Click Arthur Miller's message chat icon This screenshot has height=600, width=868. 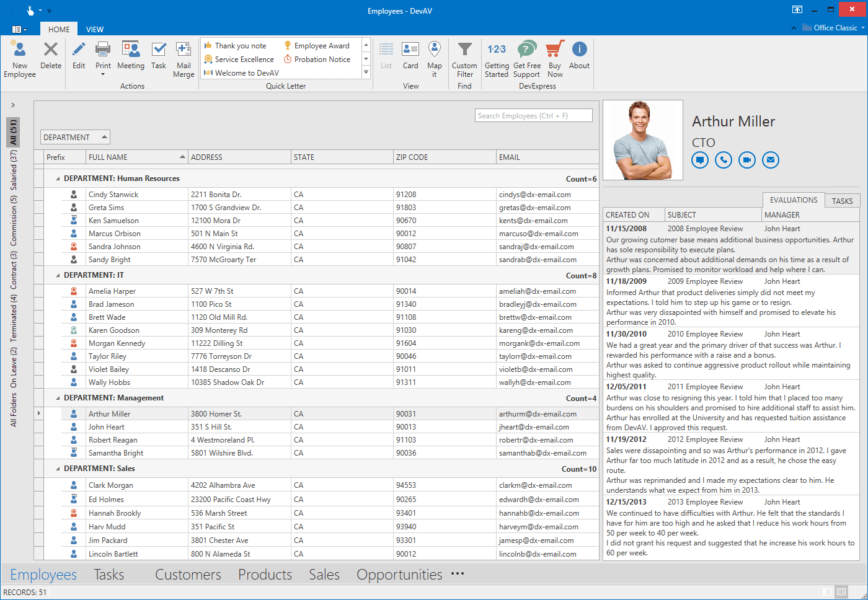(700, 160)
